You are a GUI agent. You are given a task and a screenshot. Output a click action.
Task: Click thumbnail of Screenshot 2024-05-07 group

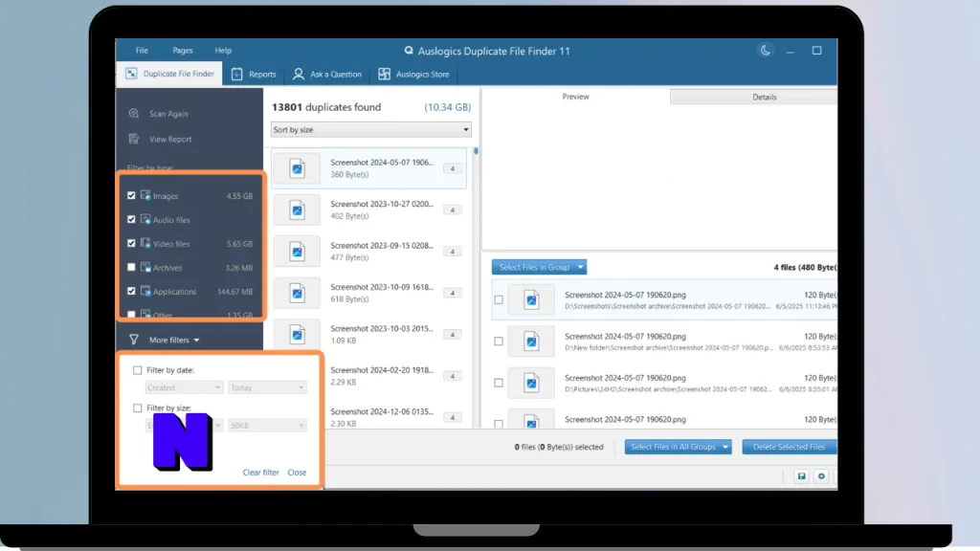pos(297,168)
